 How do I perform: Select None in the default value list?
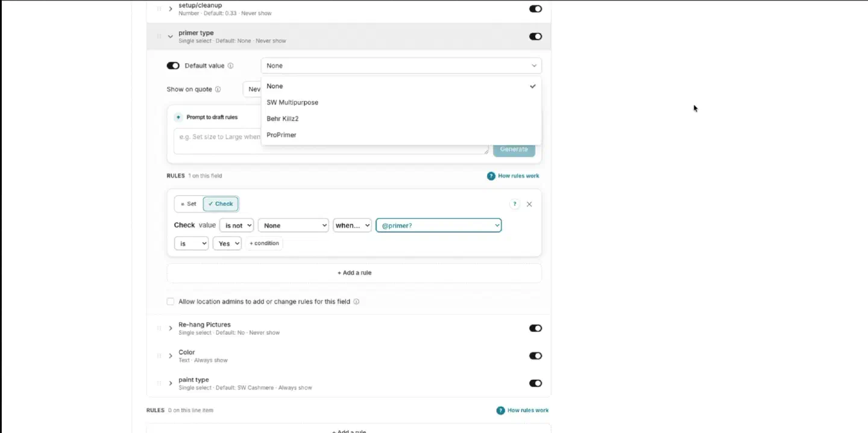tap(401, 86)
